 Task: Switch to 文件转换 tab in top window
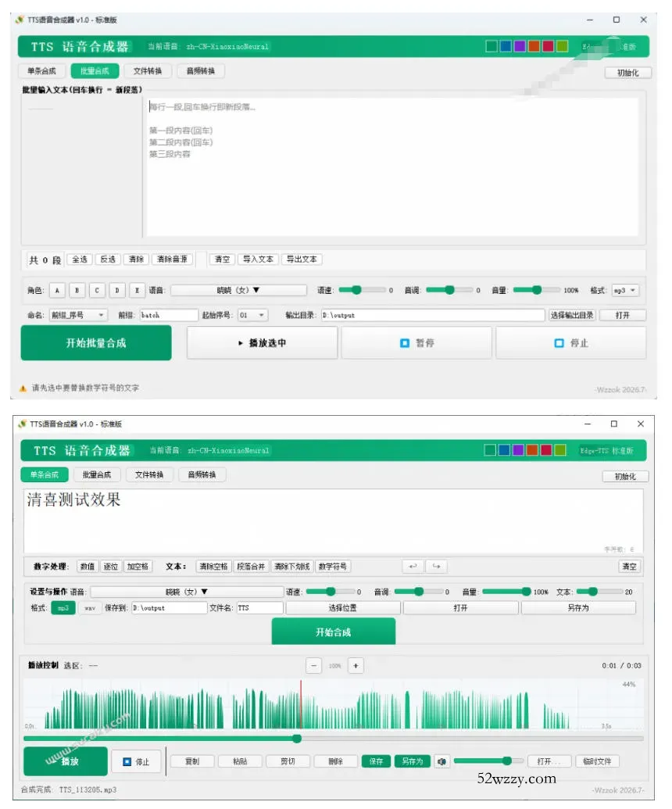tap(148, 70)
